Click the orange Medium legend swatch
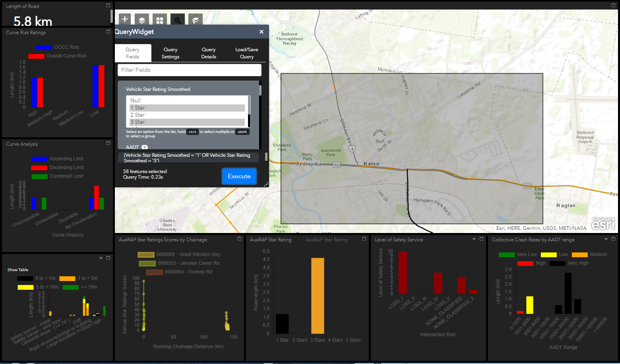620x364 pixels. point(579,255)
